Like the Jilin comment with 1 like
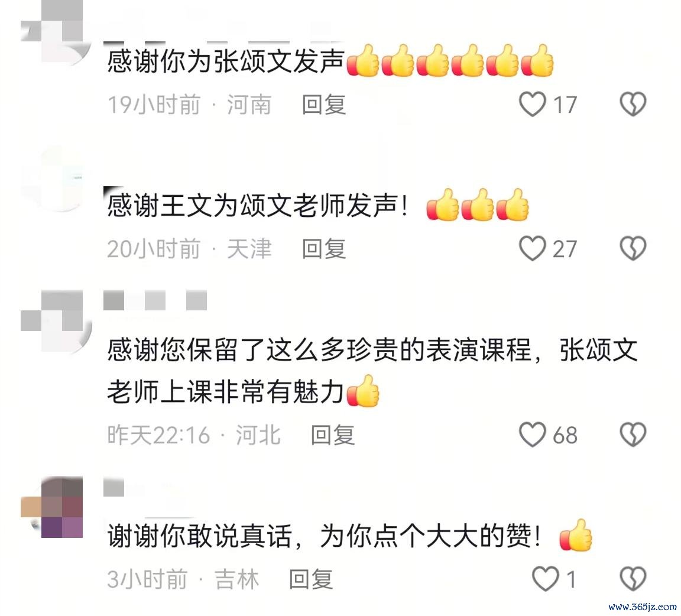Image resolution: width=681 pixels, height=616 pixels. (546, 579)
